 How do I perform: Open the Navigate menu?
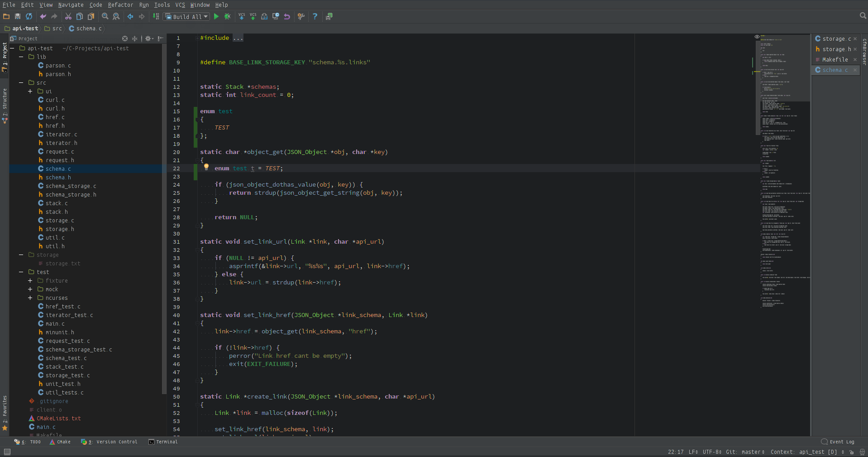click(71, 5)
